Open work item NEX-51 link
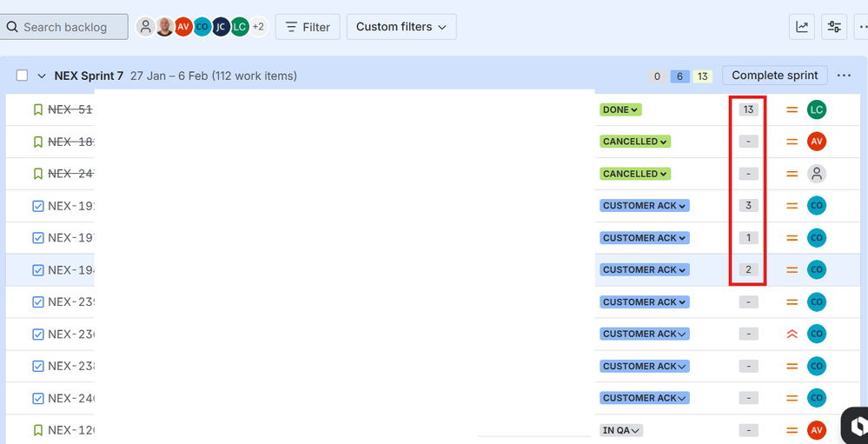868x444 pixels. point(70,109)
